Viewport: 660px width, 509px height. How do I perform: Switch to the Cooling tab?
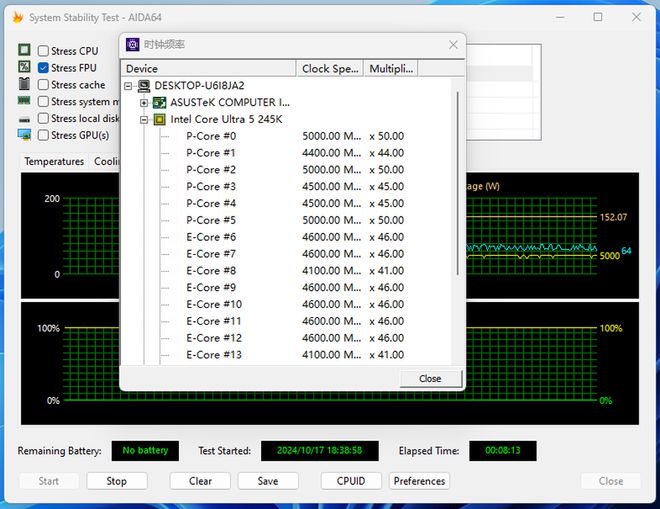[105, 161]
